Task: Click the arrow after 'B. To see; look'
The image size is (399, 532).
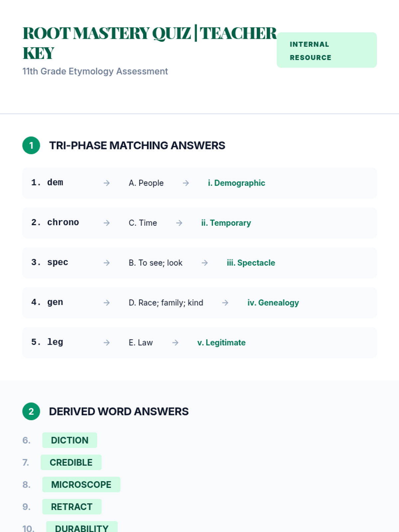Action: (205, 263)
